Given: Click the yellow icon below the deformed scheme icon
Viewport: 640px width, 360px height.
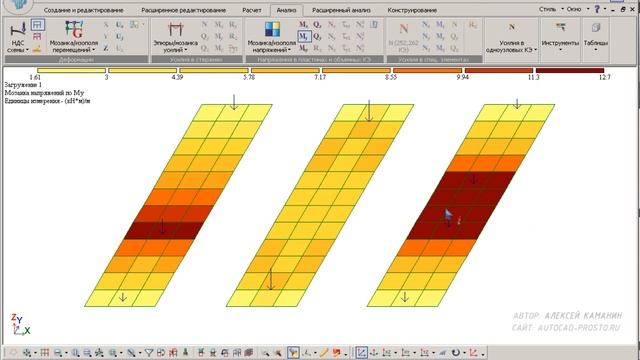Looking at the screenshot, I should 37,49.
